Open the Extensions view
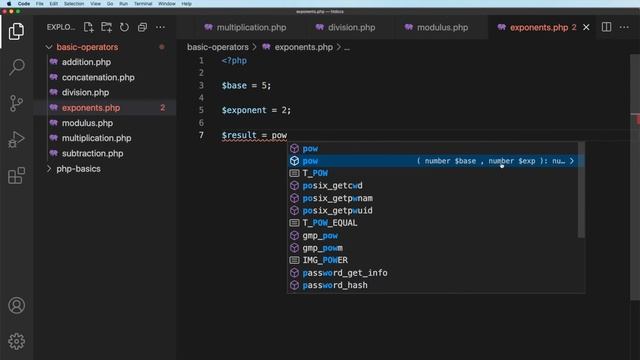640x360 pixels. [x=16, y=176]
